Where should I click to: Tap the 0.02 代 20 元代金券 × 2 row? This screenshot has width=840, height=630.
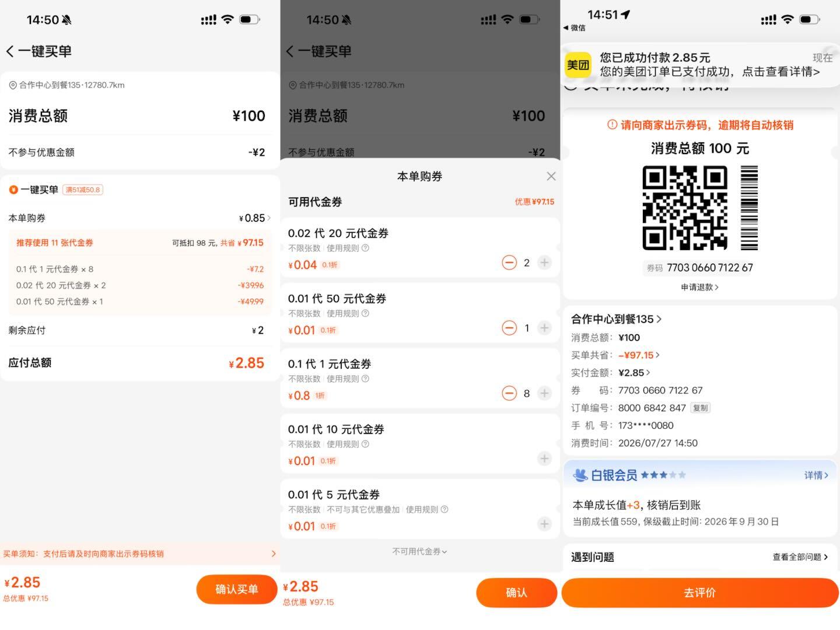pos(140,285)
